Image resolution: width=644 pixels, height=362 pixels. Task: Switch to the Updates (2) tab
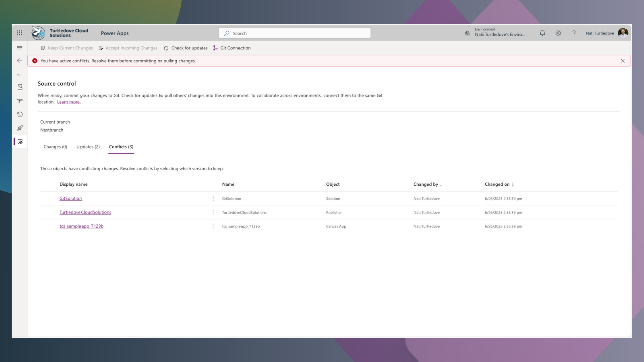[x=88, y=147]
